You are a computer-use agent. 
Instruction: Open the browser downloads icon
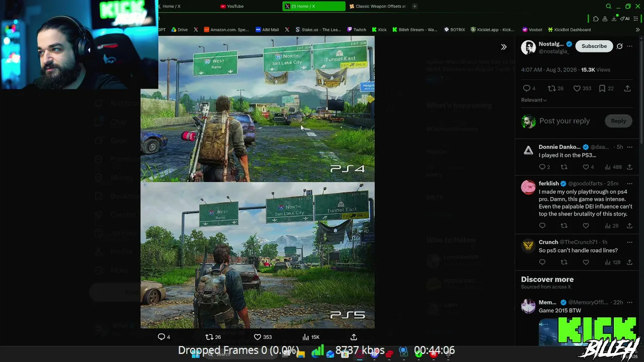pyautogui.click(x=614, y=19)
